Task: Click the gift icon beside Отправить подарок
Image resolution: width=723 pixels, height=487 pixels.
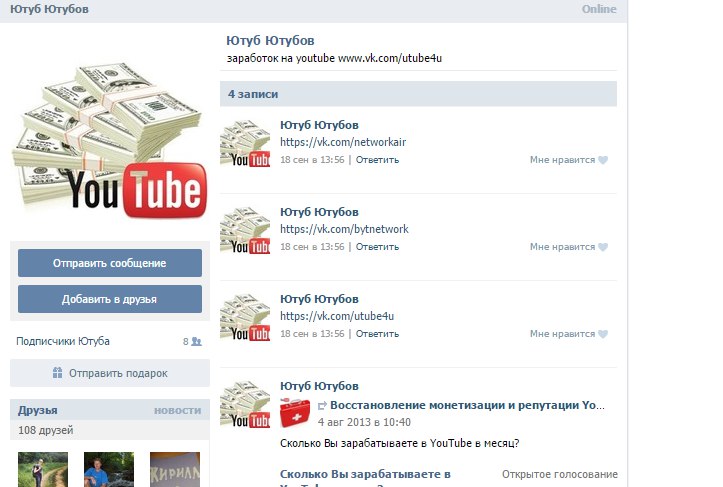Action: (x=57, y=373)
